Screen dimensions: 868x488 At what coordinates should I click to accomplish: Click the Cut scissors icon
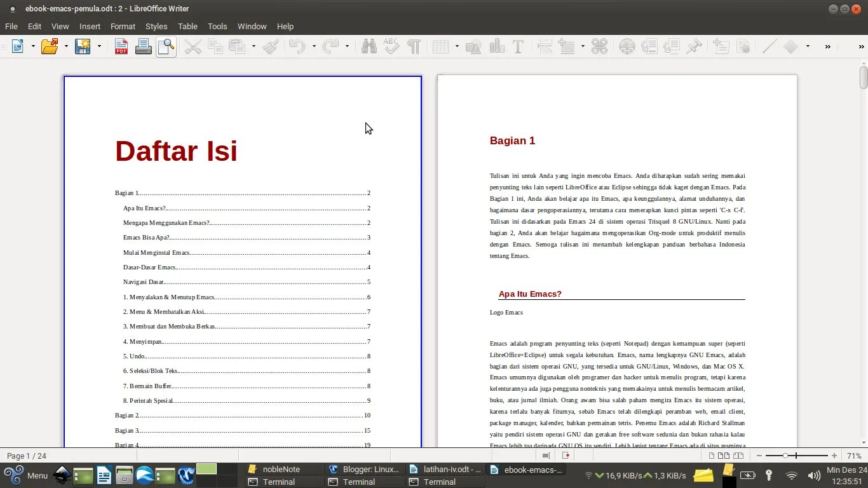[x=193, y=46]
